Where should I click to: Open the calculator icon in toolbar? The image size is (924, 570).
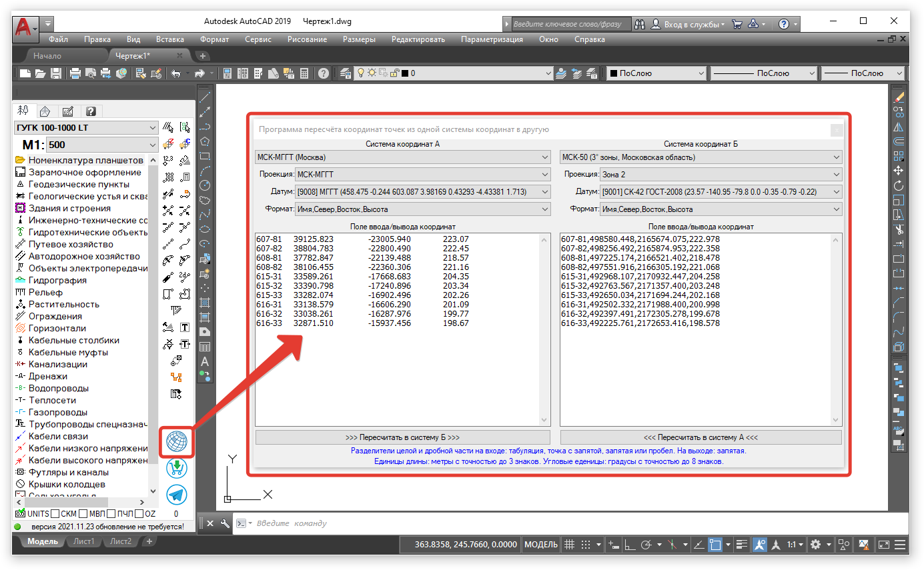pyautogui.click(x=304, y=73)
